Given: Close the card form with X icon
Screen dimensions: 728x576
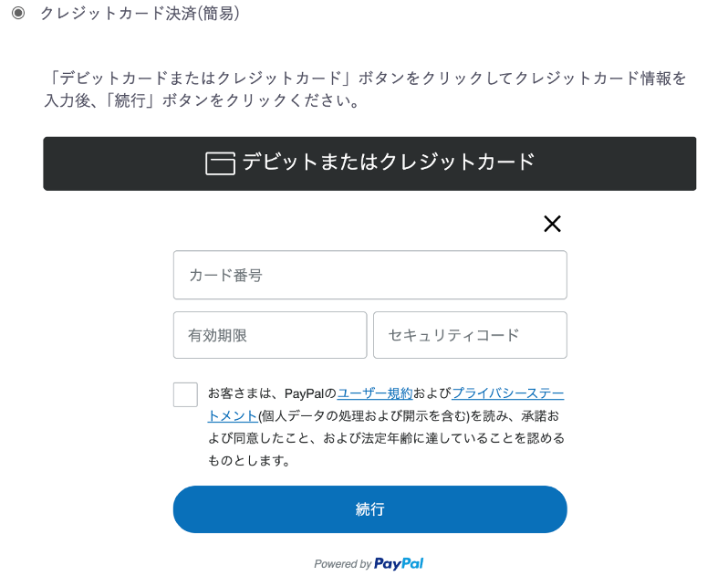Looking at the screenshot, I should pos(552,224).
